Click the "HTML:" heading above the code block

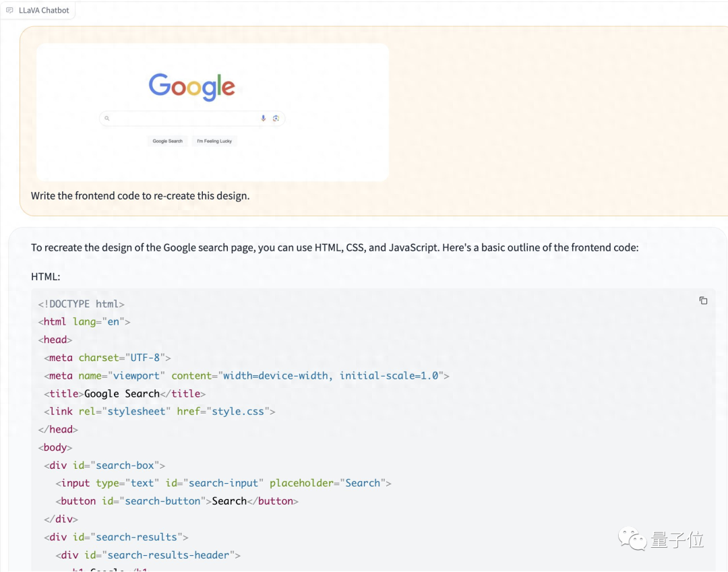(45, 277)
